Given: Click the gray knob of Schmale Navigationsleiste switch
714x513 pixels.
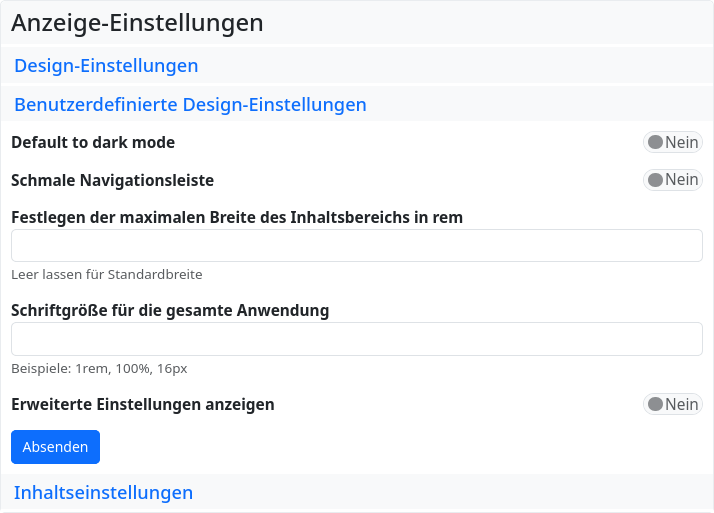Looking at the screenshot, I should [x=656, y=180].
